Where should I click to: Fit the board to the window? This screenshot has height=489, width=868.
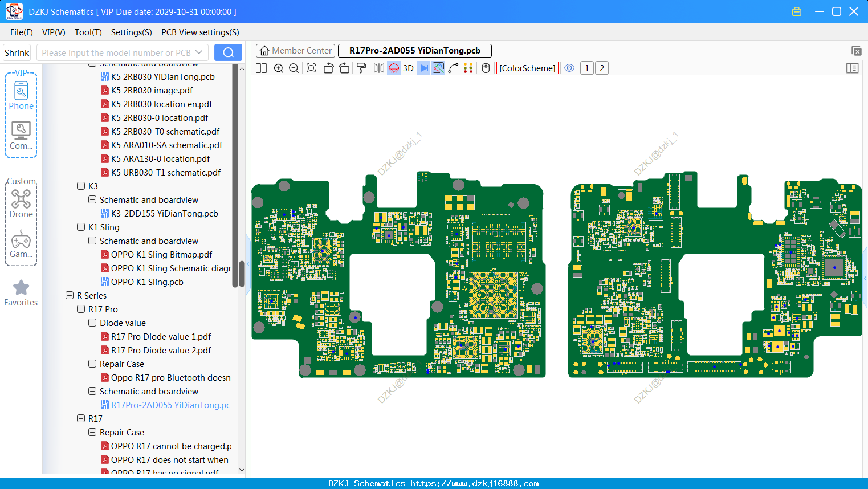click(311, 68)
